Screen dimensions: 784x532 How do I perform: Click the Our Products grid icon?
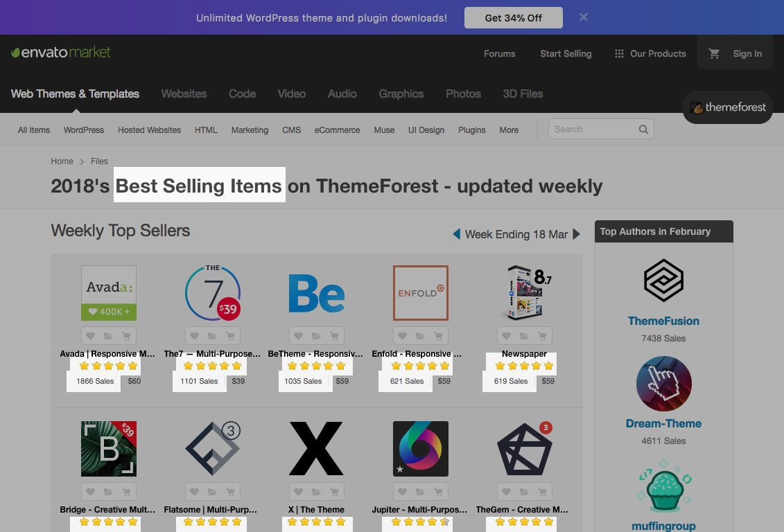coord(619,54)
